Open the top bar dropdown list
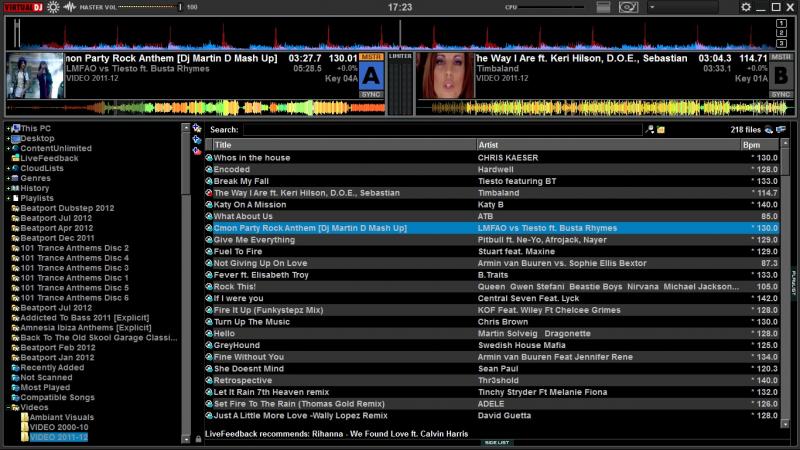Image resolution: width=800 pixels, height=450 pixels. click(x=682, y=7)
